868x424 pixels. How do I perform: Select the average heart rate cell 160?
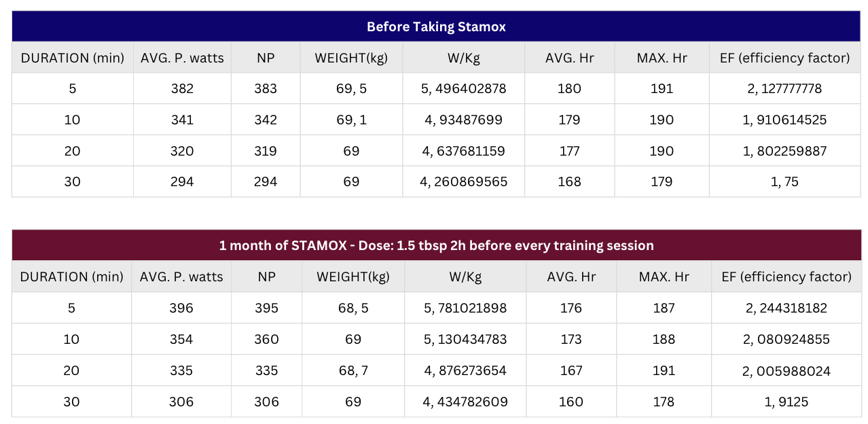click(x=571, y=402)
